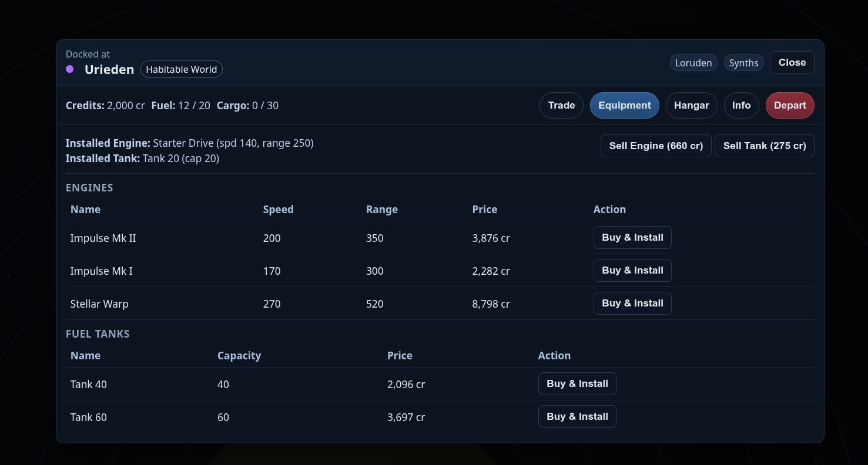Buy and install Tank 60

(x=577, y=417)
